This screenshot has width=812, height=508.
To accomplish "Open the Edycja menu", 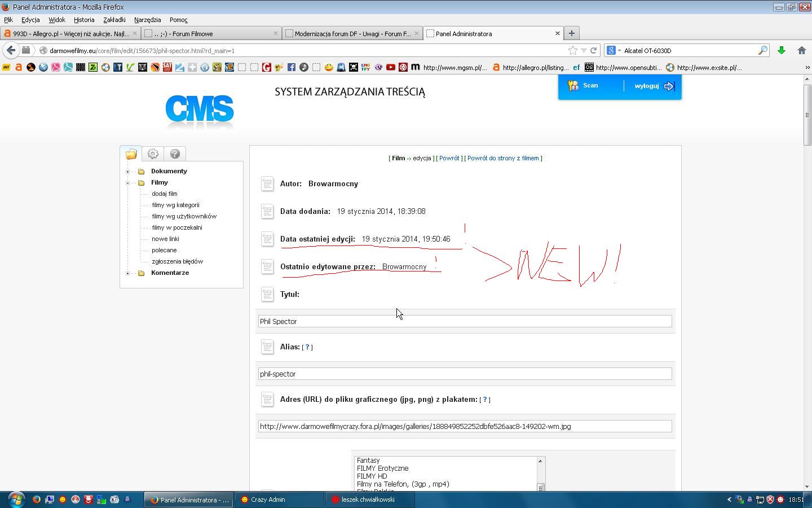I will pos(30,20).
